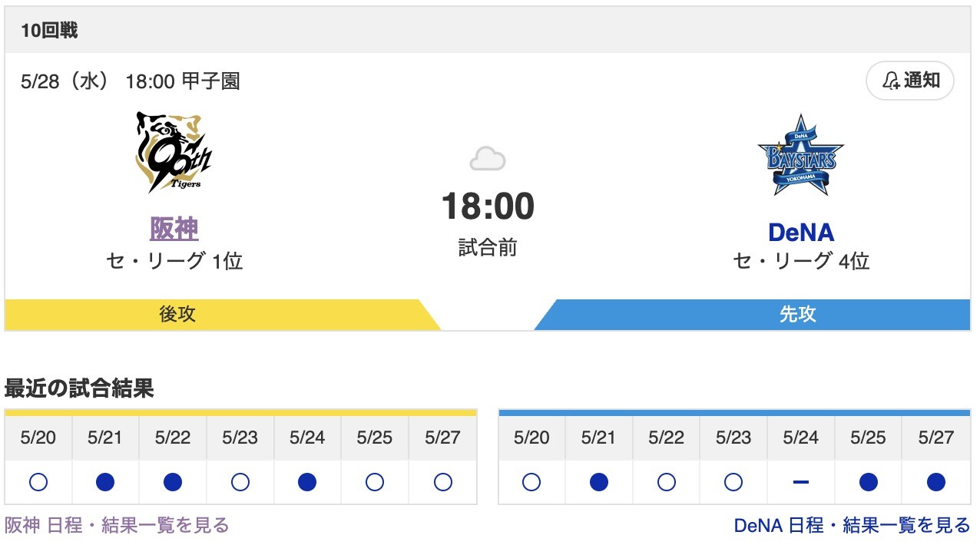
Task: Select the dash mark on DeNA's 5/24 cell
Action: click(x=801, y=482)
